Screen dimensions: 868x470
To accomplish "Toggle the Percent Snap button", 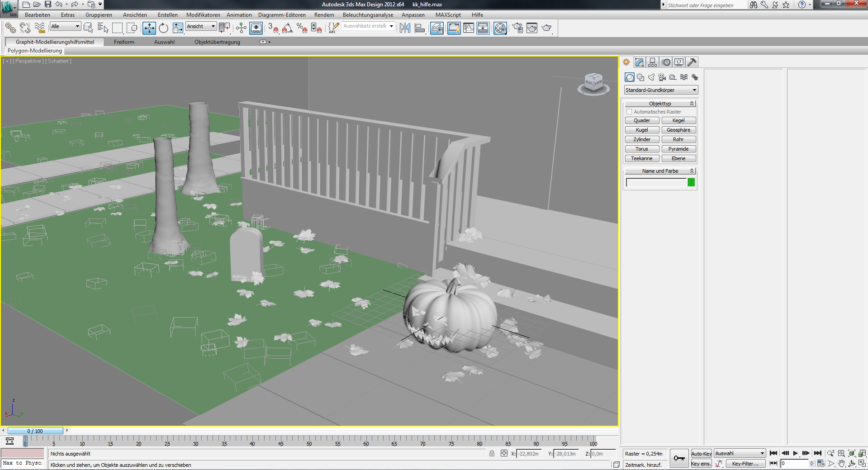I will 302,28.
